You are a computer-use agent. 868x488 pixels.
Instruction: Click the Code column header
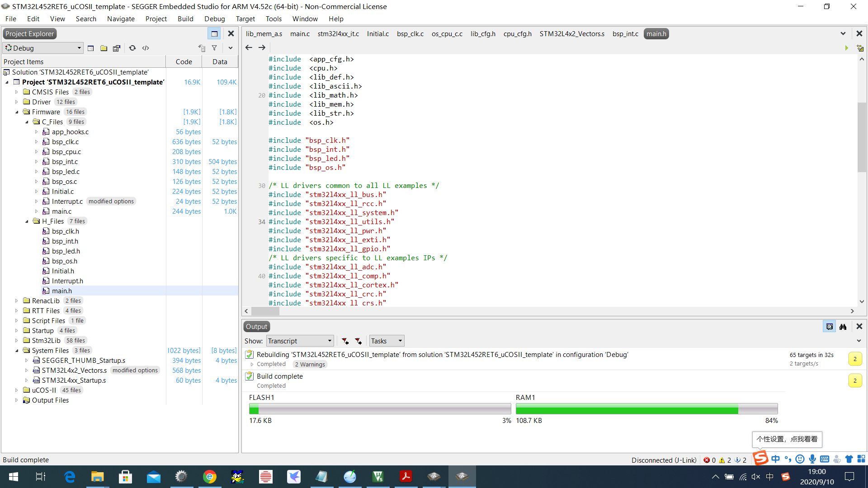pos(184,62)
